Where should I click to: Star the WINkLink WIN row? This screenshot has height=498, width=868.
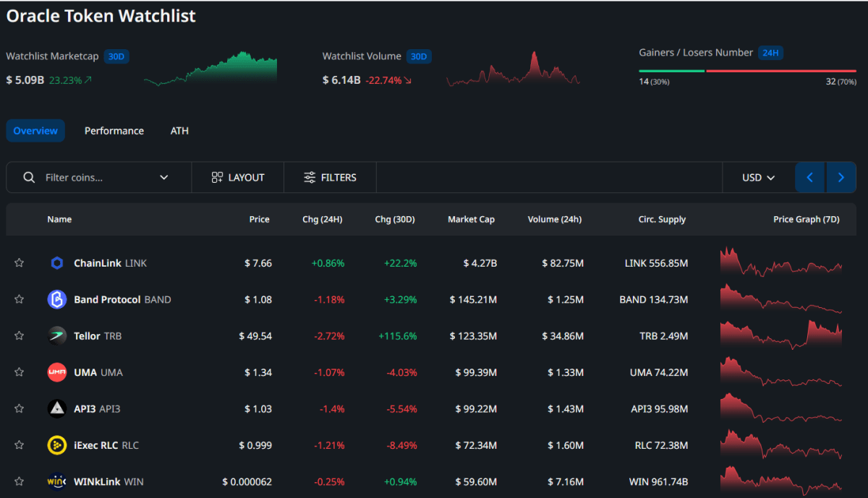[20, 481]
